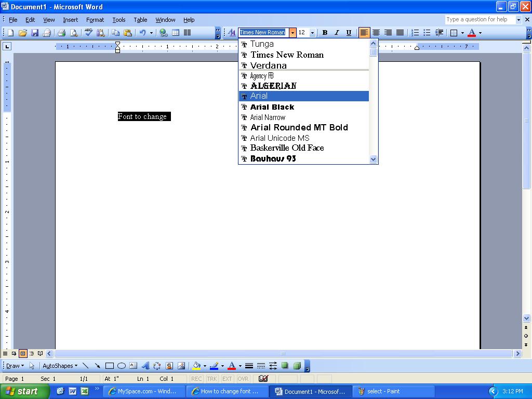The width and height of the screenshot is (532, 399).
Task: Open the Draw menu on the Drawing toolbar
Action: (15, 366)
